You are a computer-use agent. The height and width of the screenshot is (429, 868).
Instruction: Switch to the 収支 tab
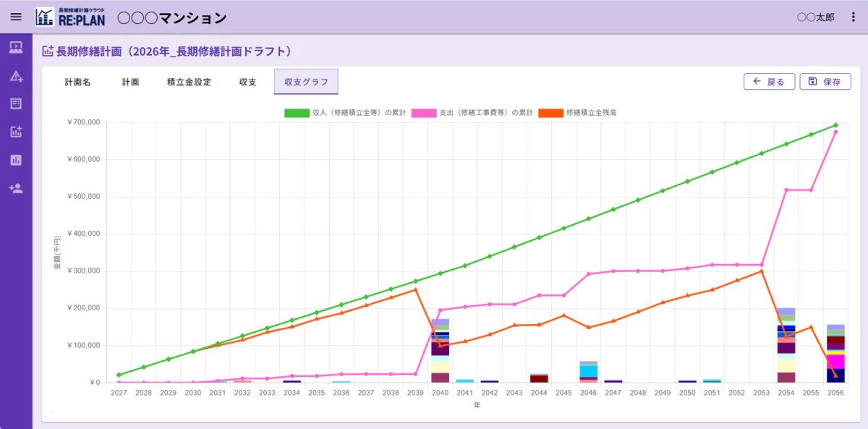point(248,82)
